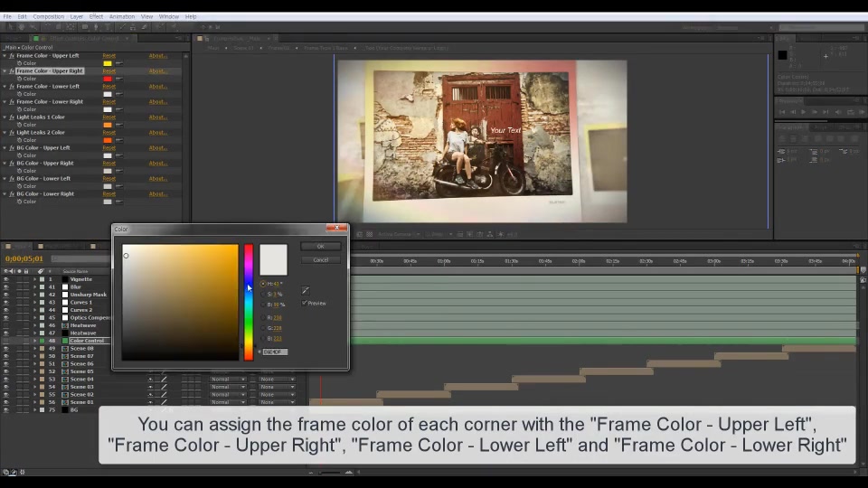Click the red Frame Color Upper Right swatch
The height and width of the screenshot is (488, 868).
pos(108,79)
